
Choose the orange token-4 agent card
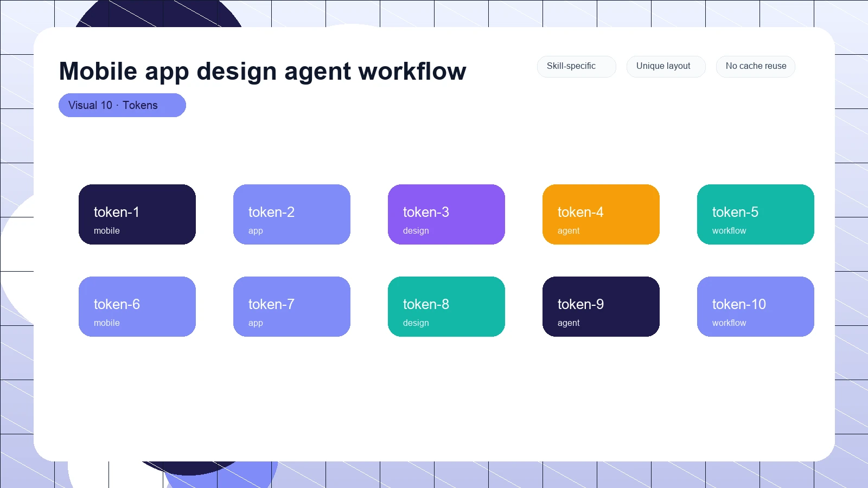pos(601,214)
